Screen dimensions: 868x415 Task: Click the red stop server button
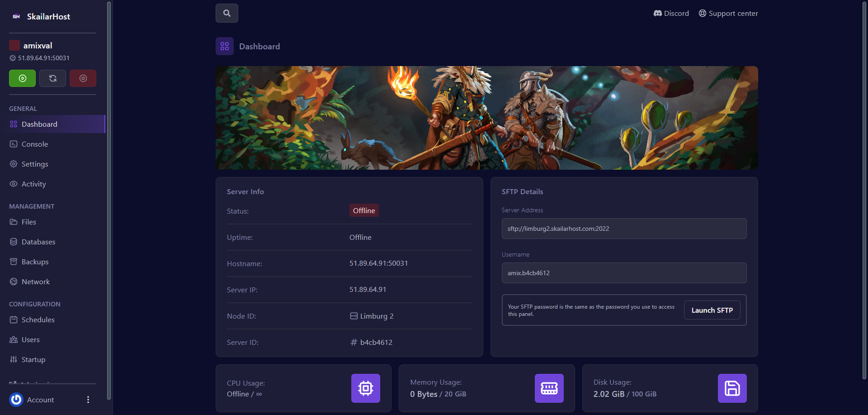83,78
